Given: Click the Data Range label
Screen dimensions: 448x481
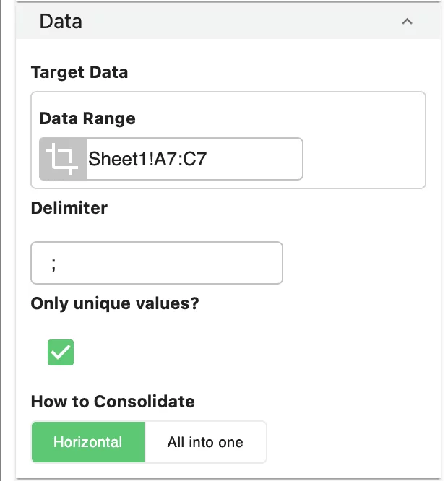Looking at the screenshot, I should tap(87, 118).
